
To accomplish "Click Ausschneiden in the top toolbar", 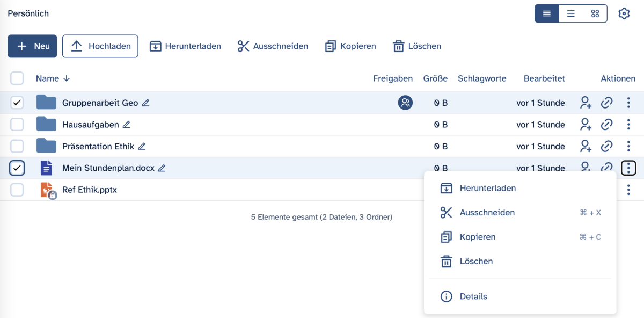I will [x=273, y=46].
